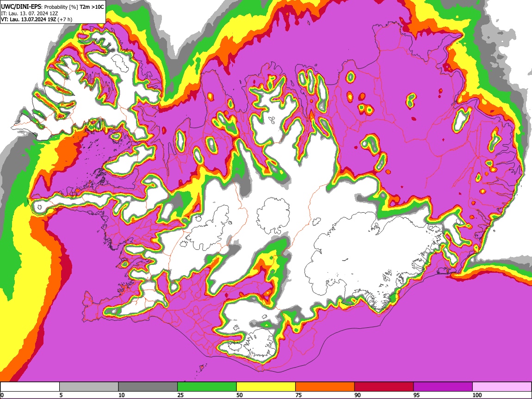Image resolution: width=532 pixels, height=399 pixels.
Task: Choose the light pink legend swatch above 100
Action: (x=502, y=387)
